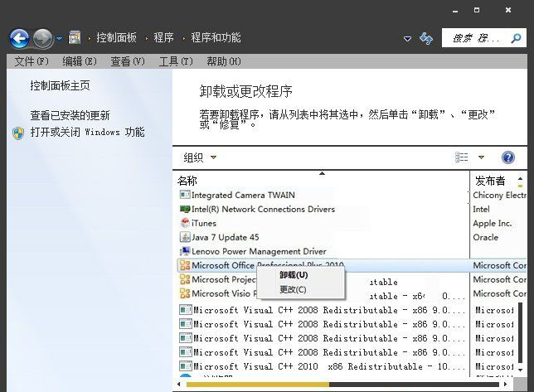Choose 更改(C) from the context menu

294,289
